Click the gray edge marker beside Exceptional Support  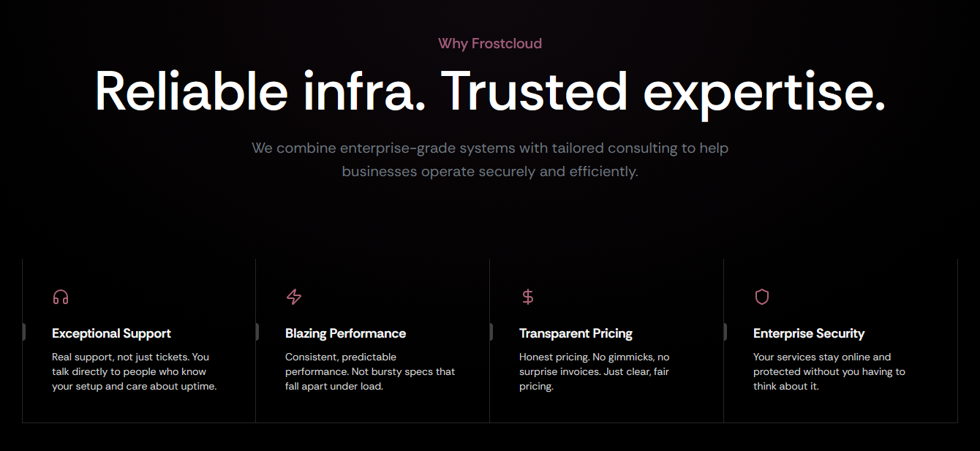coord(23,332)
